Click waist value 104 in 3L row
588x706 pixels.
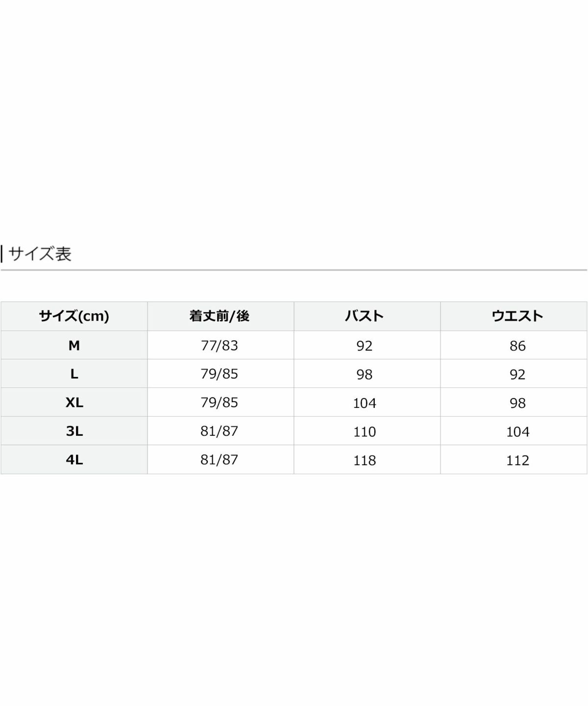tap(517, 432)
